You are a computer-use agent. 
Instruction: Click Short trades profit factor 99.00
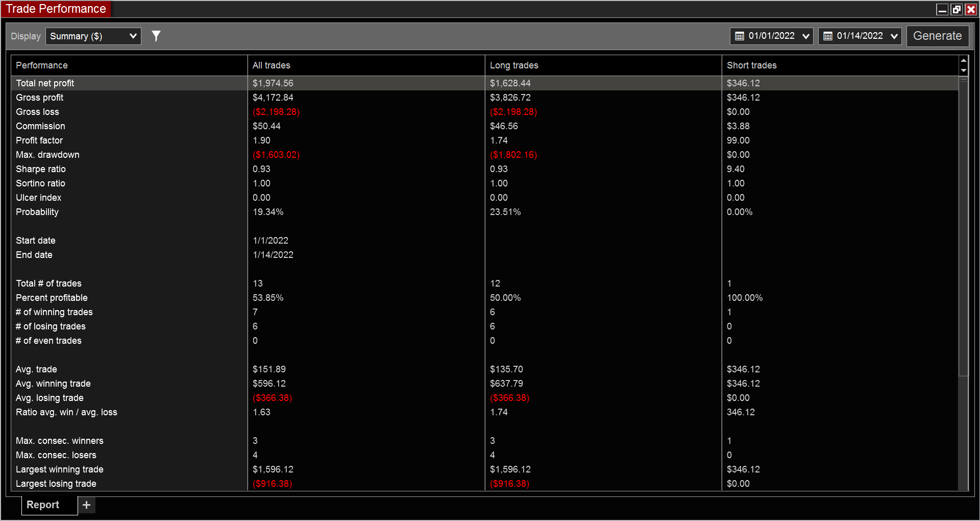click(x=738, y=140)
